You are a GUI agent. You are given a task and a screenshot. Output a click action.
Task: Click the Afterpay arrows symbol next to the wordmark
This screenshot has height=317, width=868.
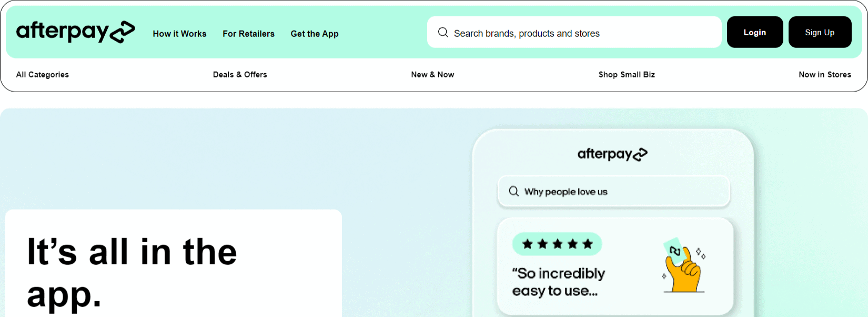[122, 32]
